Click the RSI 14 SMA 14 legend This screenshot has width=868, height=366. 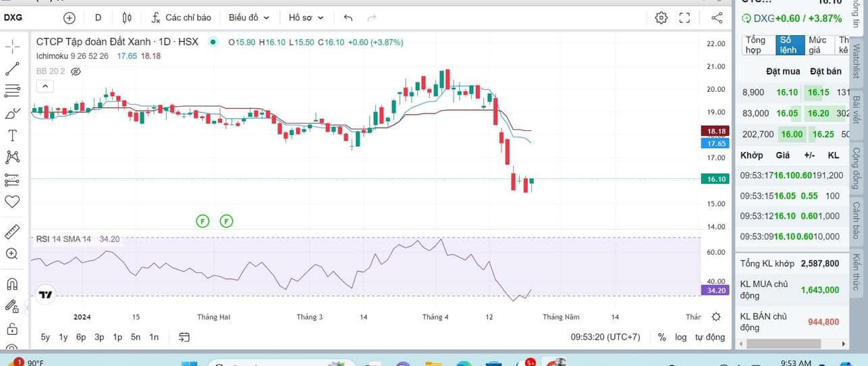(x=63, y=239)
